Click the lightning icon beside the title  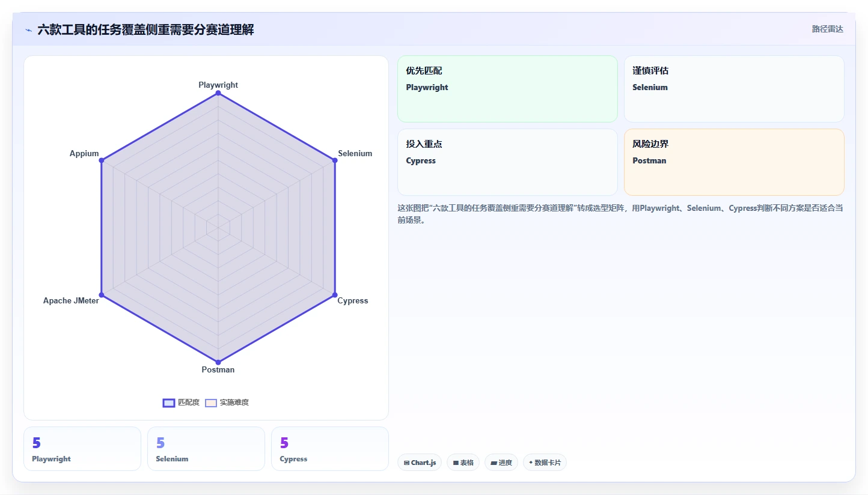click(28, 30)
